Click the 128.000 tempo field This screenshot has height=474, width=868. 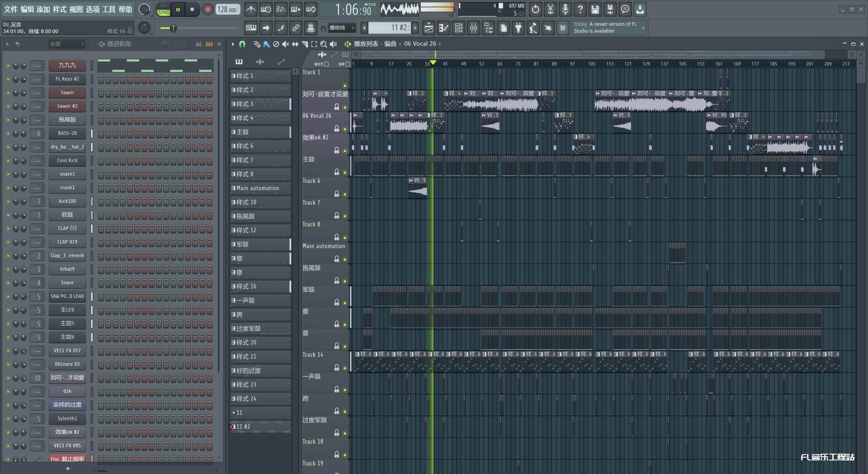tap(228, 9)
